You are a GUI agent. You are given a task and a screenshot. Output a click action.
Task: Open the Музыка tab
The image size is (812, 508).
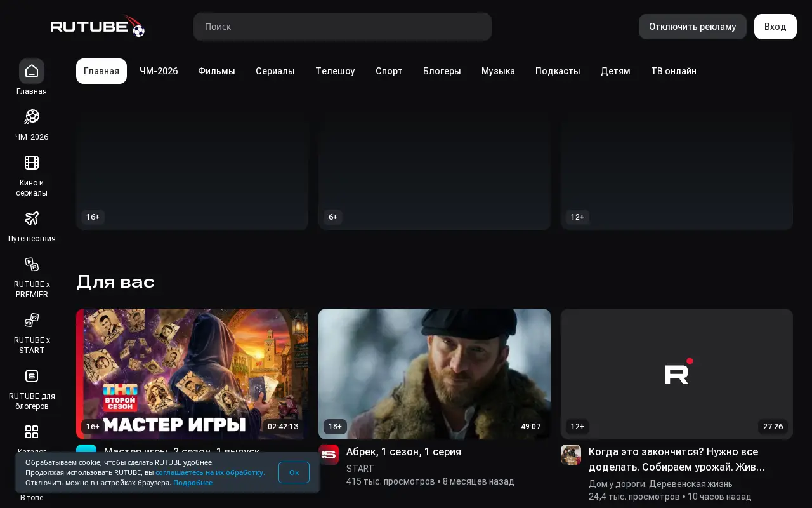click(x=498, y=71)
